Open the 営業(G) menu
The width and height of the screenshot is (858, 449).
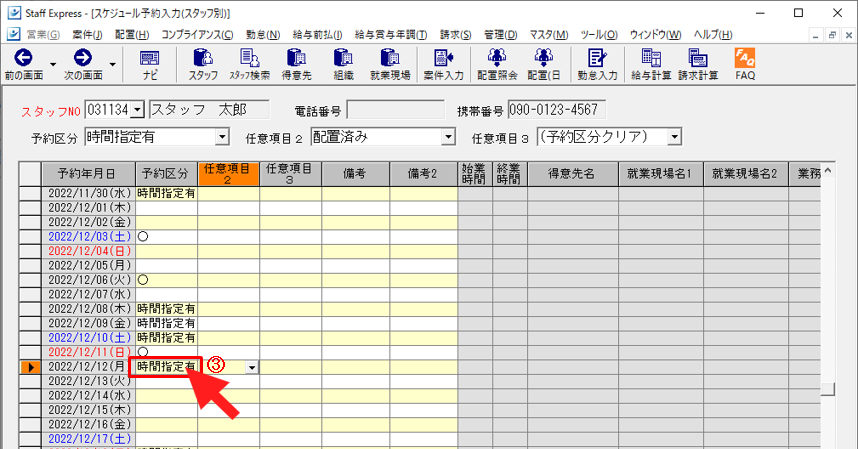point(43,35)
